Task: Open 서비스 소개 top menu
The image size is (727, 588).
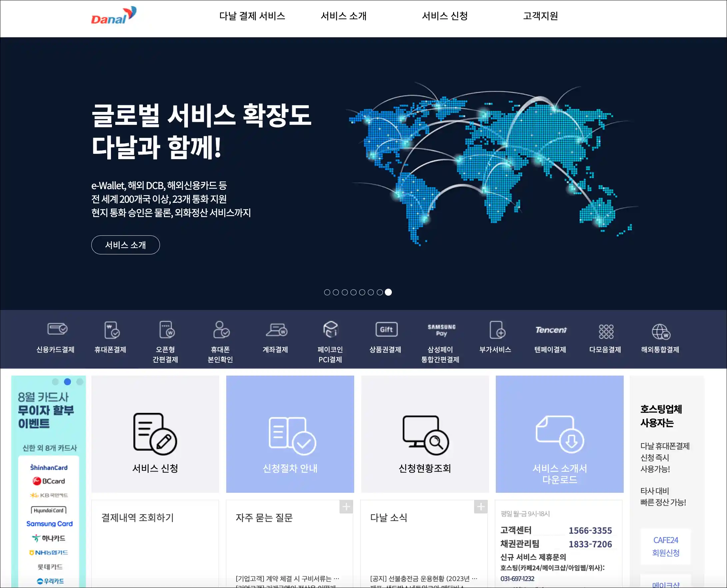Action: point(344,16)
